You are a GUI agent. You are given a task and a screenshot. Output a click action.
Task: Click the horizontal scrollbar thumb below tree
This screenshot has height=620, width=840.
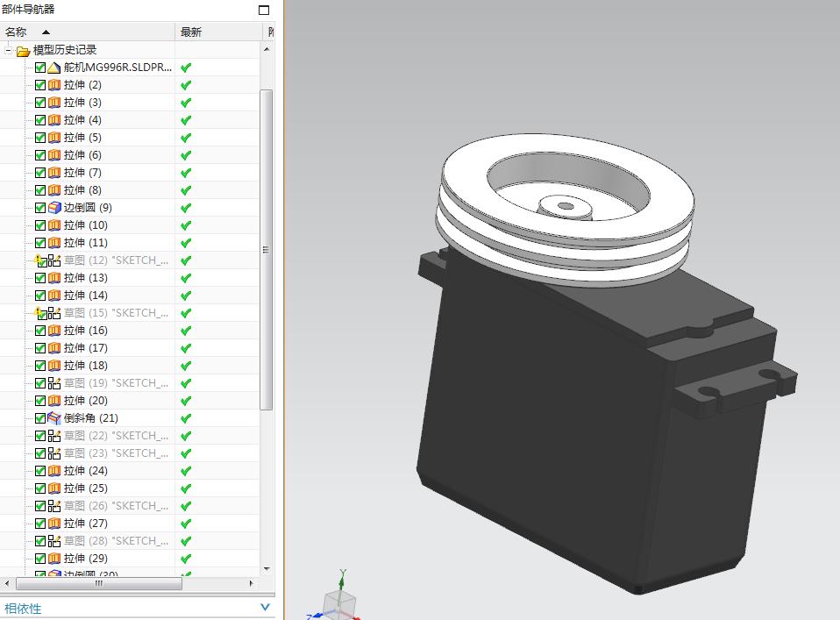click(99, 583)
